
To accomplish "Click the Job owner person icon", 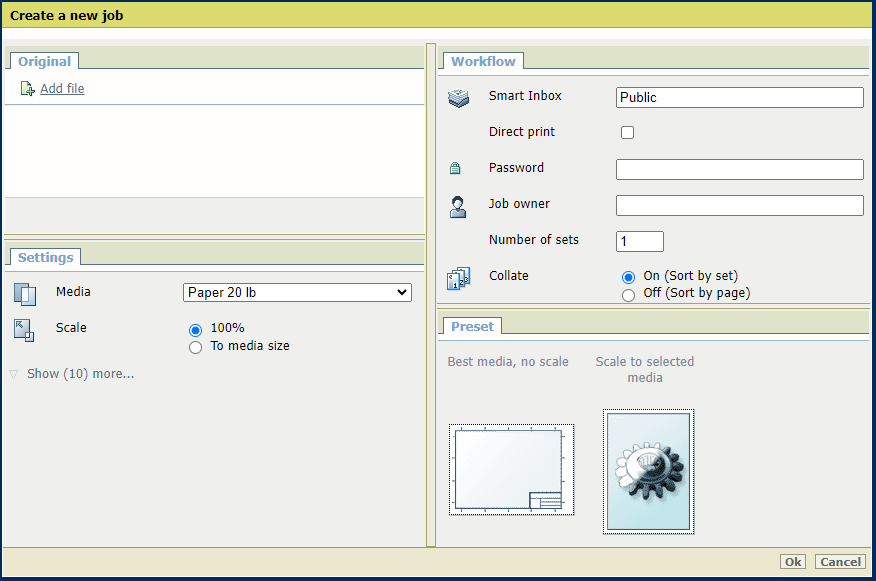I will tap(458, 207).
